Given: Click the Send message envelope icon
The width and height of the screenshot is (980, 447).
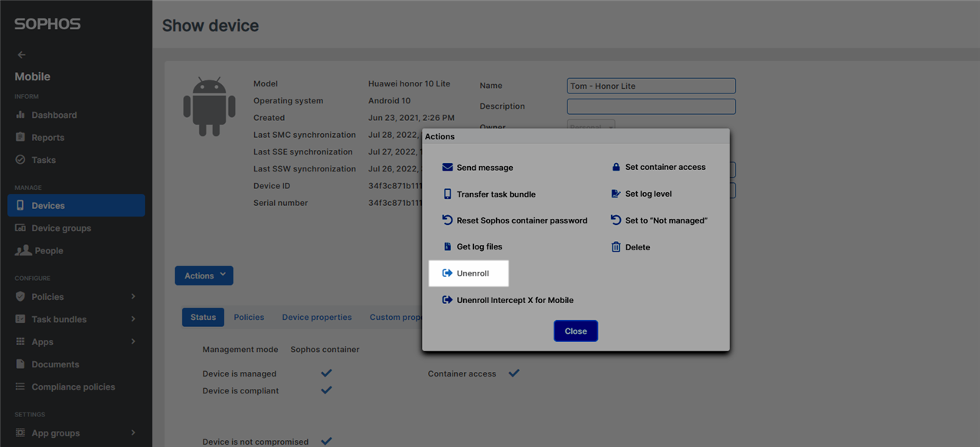Looking at the screenshot, I should tap(447, 168).
